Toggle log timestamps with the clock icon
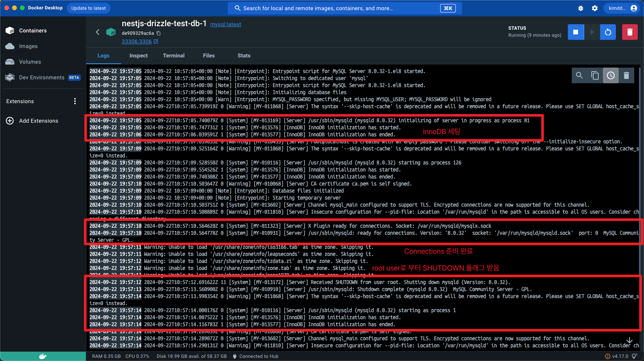Viewport: 644px width, 361px height. point(610,75)
